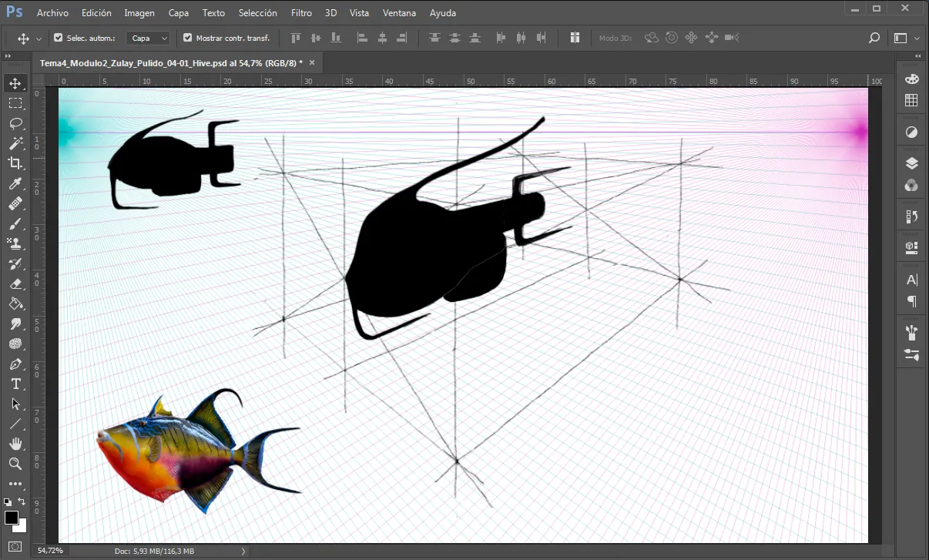Select the Magic Wand tool

[15, 143]
